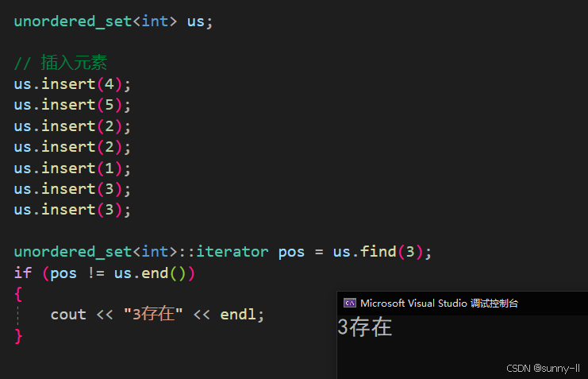Click the closing curly brace
Screen dimensions: 588x379
tap(18, 335)
